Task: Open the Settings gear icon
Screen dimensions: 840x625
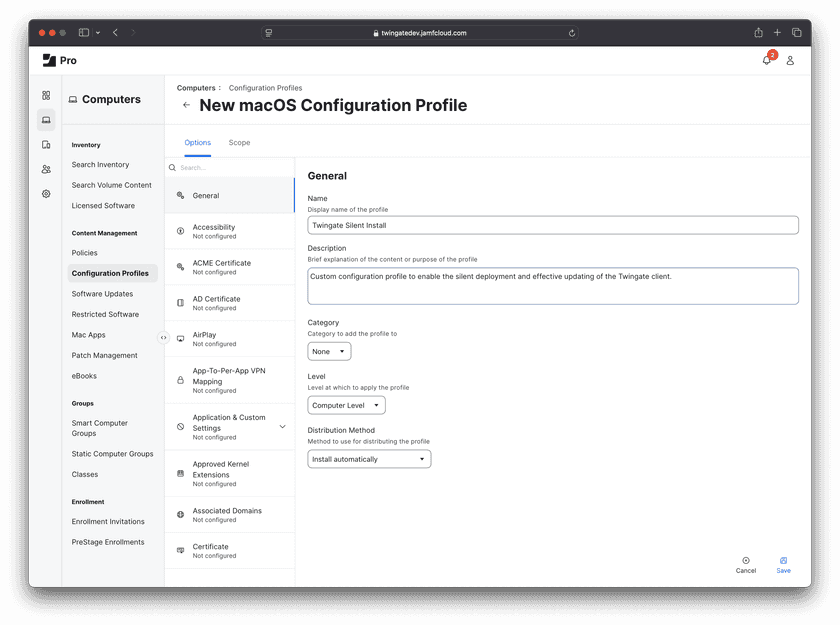Action: (x=46, y=194)
